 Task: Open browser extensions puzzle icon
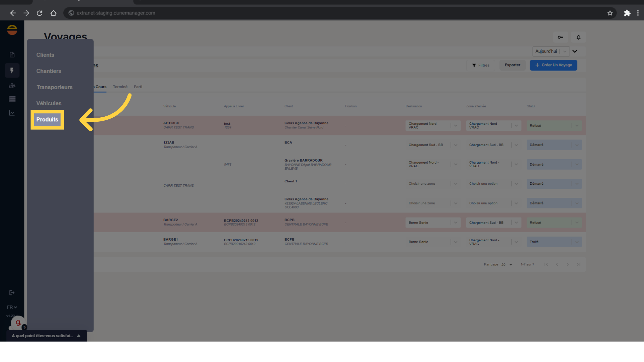[627, 13]
